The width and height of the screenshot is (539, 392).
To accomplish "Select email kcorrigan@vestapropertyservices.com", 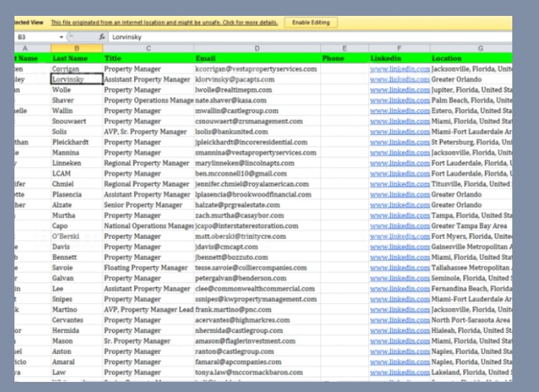I will pos(257,69).
